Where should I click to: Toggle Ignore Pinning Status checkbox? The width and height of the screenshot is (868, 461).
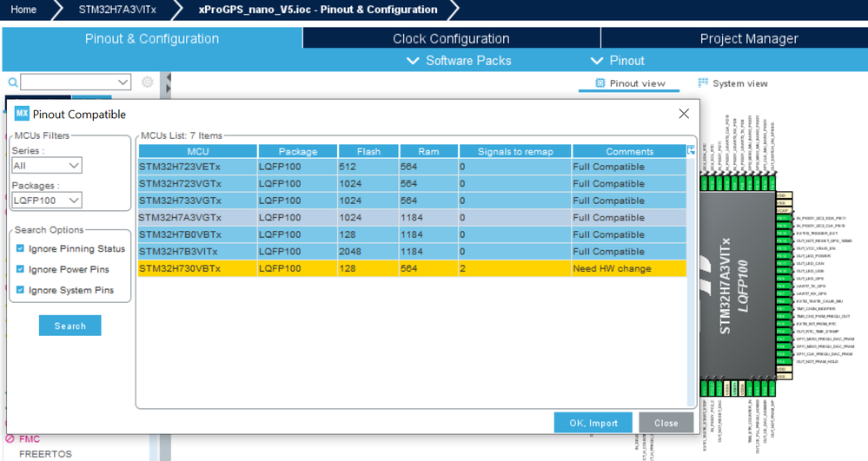tap(21, 248)
